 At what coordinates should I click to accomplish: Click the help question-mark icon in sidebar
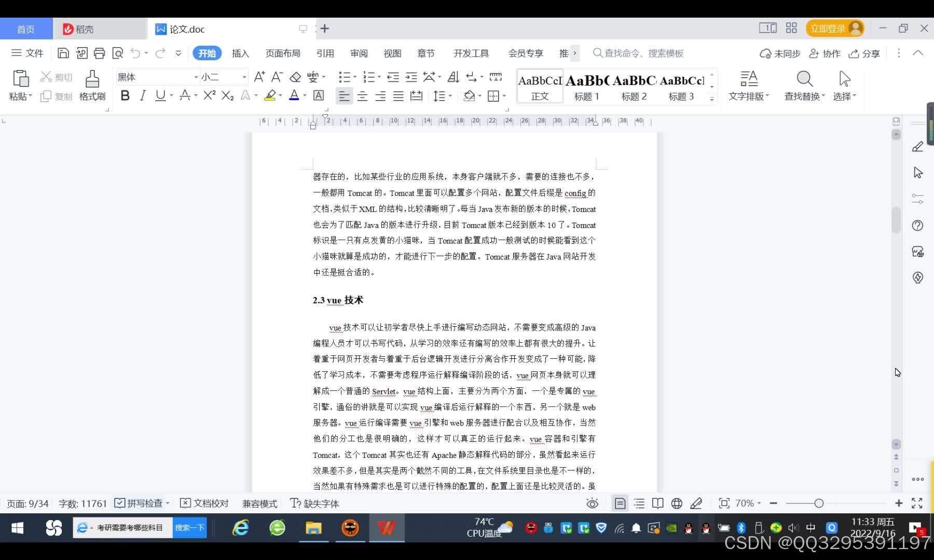click(x=918, y=226)
